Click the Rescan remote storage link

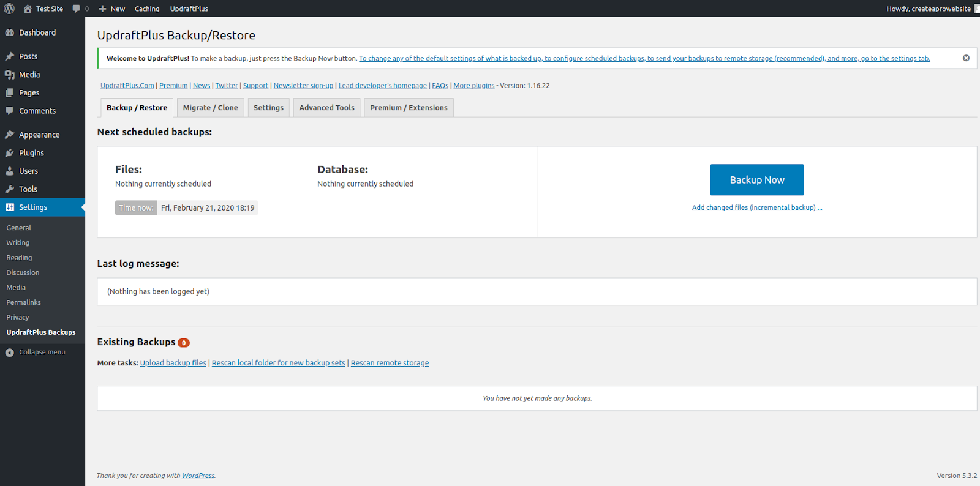point(390,363)
